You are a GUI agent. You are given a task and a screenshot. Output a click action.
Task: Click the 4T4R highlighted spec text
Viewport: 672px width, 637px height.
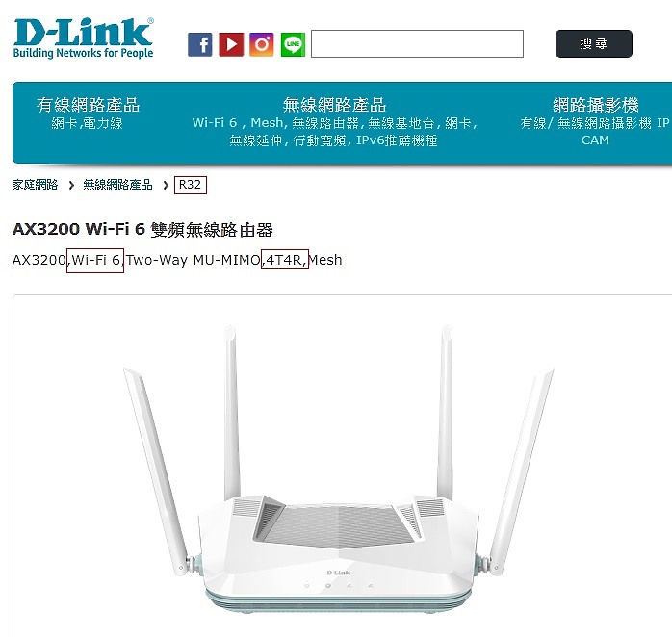[x=285, y=260]
